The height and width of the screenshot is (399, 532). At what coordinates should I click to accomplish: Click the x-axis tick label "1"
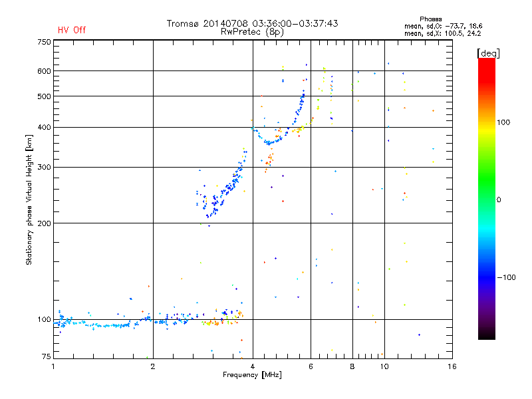point(53,366)
